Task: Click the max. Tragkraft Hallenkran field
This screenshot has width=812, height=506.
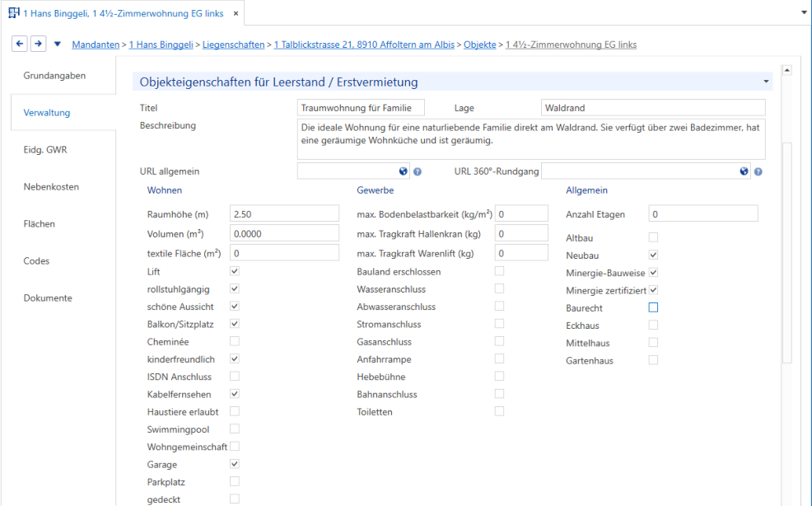Action: (521, 234)
